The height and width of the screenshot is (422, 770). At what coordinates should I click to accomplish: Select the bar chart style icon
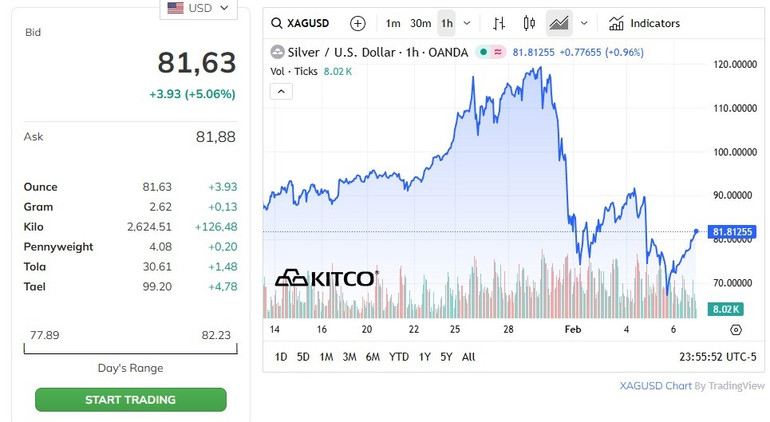click(500, 23)
